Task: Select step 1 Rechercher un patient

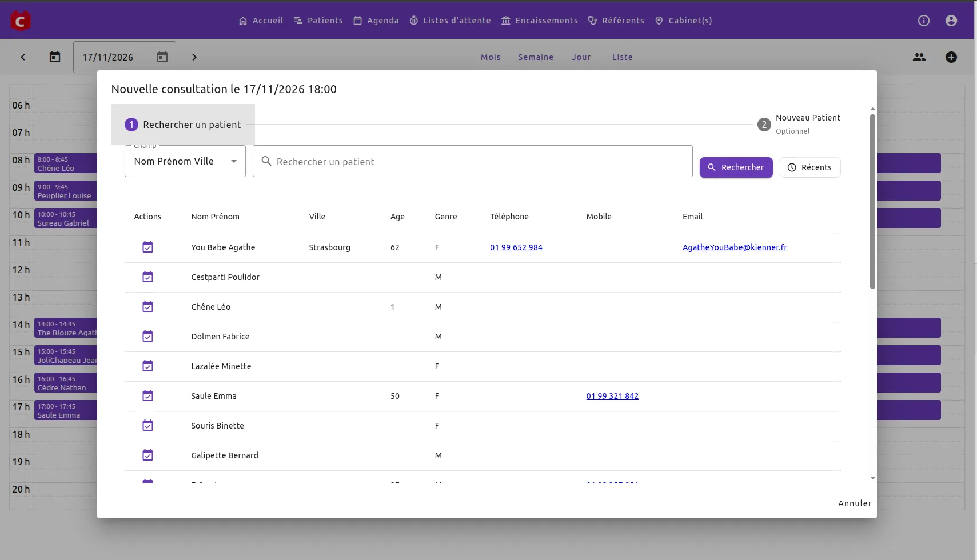Action: pos(183,125)
